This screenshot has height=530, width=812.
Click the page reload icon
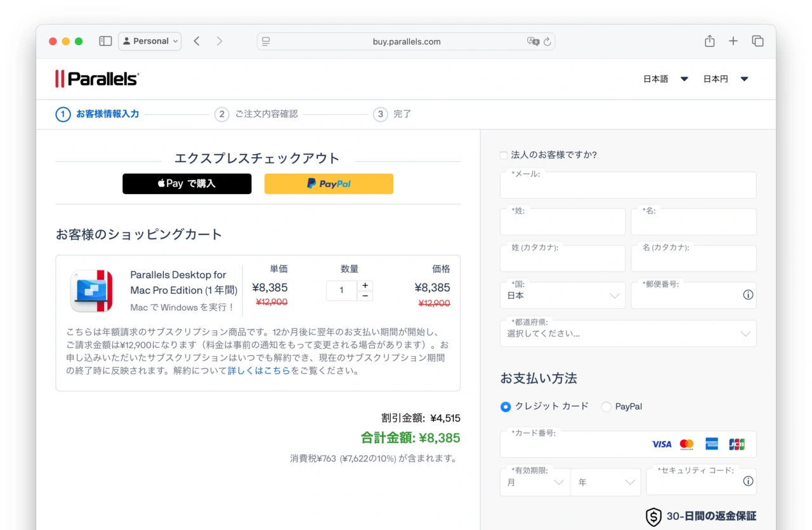tap(547, 42)
